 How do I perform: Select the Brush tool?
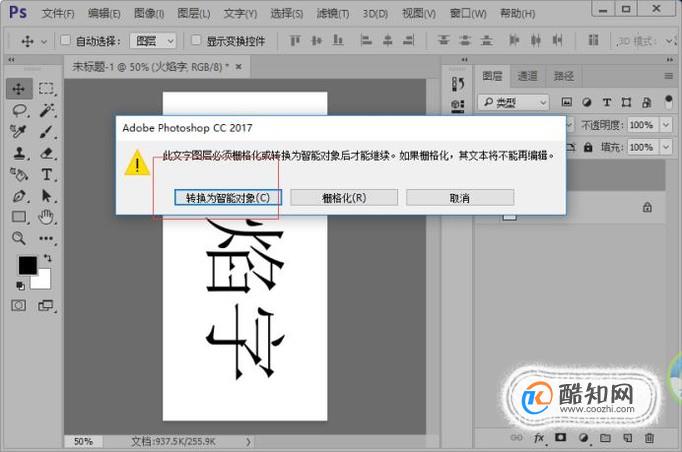pyautogui.click(x=46, y=131)
